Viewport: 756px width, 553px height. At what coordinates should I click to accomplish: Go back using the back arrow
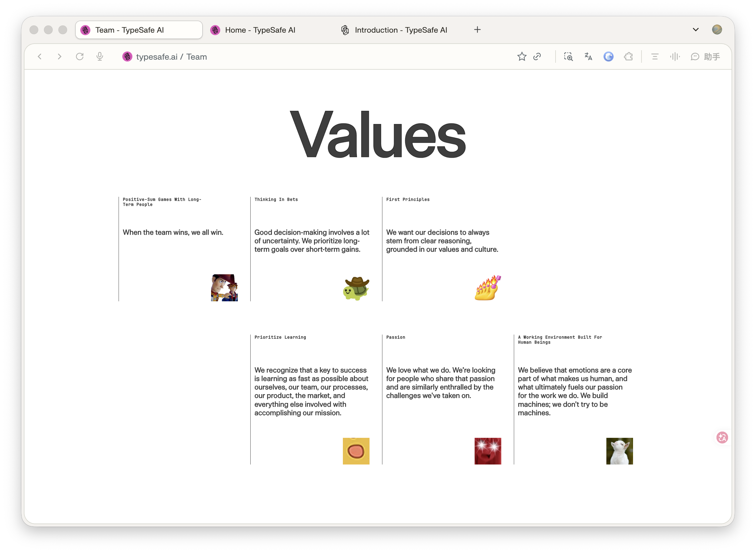click(40, 56)
